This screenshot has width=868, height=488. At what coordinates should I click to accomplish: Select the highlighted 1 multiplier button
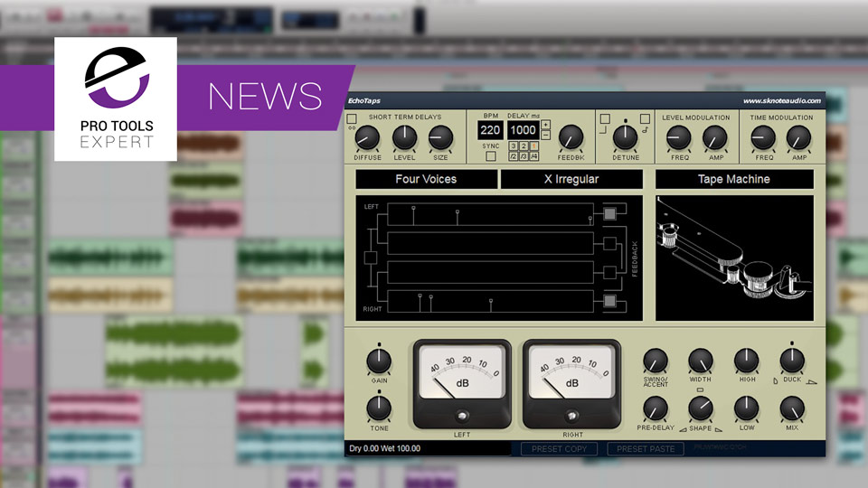click(x=534, y=146)
